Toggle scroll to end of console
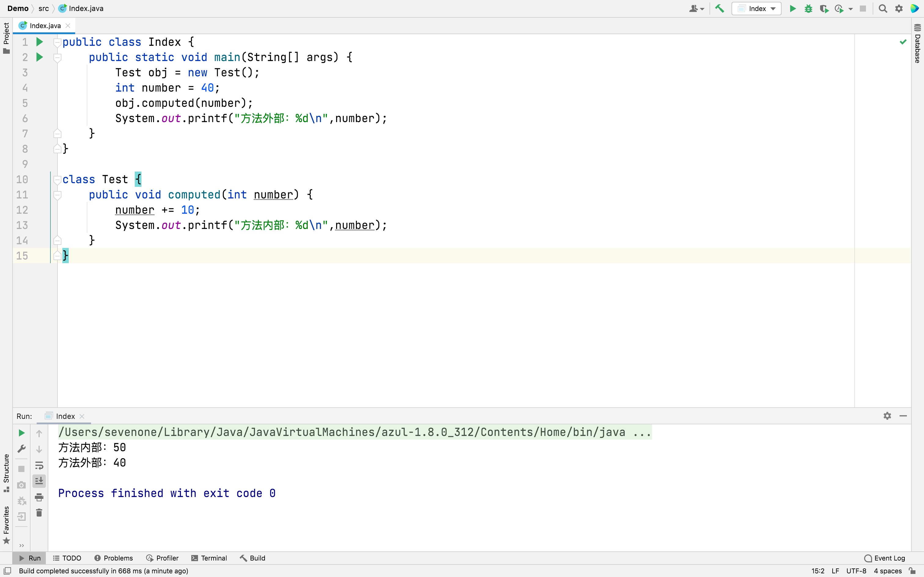 (39, 481)
